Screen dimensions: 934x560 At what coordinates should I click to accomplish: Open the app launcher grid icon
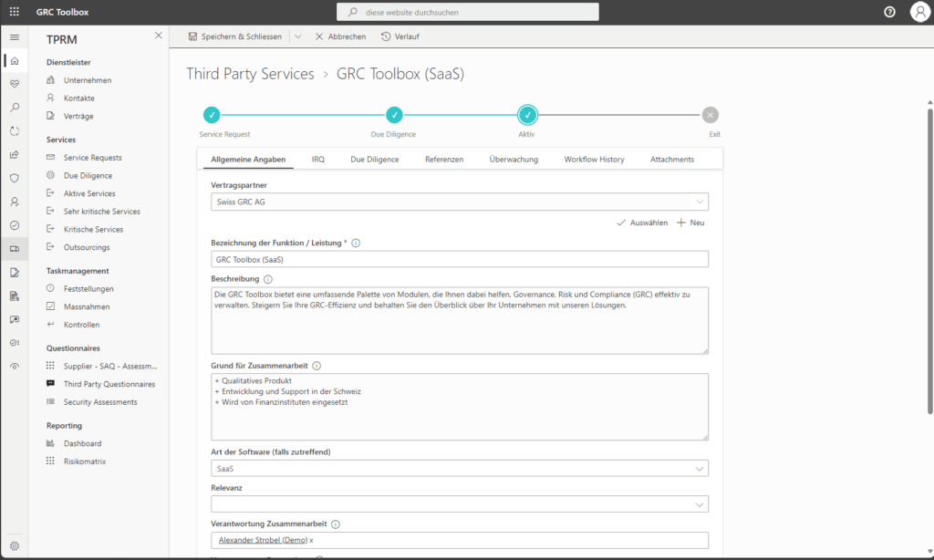[15, 12]
